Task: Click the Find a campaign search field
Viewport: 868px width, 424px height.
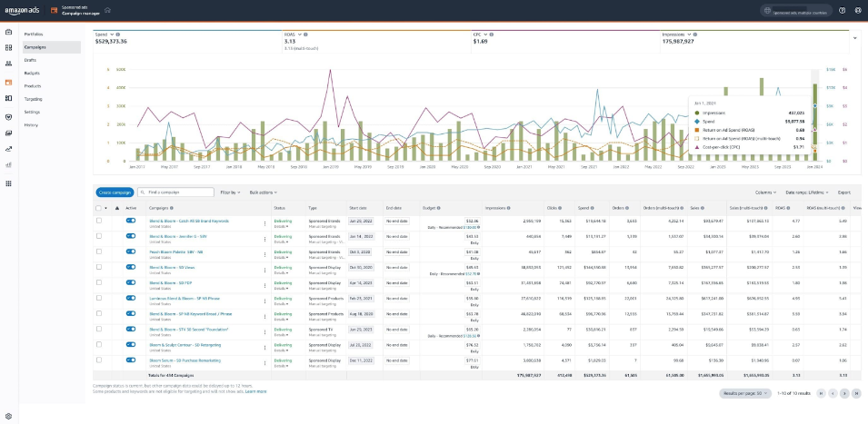Action: 176,192
